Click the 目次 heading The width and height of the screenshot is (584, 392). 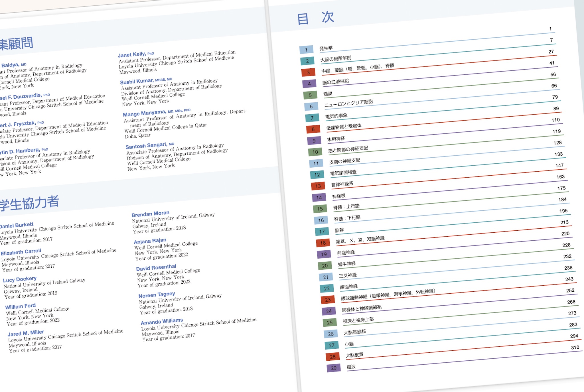click(x=315, y=18)
